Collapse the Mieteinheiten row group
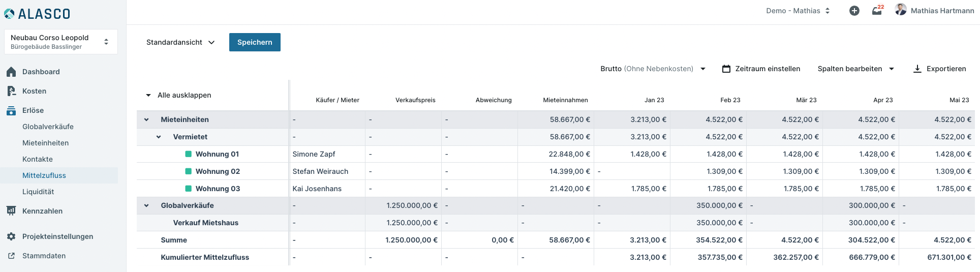The image size is (980, 272). tap(146, 120)
